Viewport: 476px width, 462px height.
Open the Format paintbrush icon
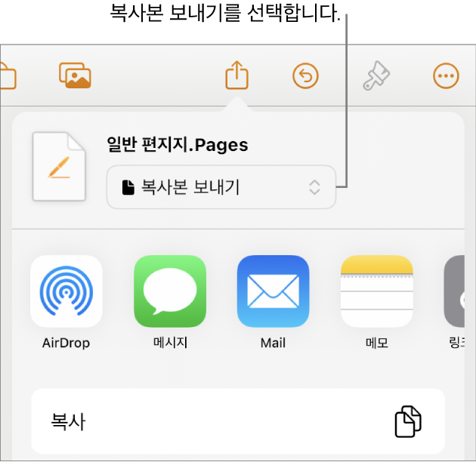pos(376,75)
